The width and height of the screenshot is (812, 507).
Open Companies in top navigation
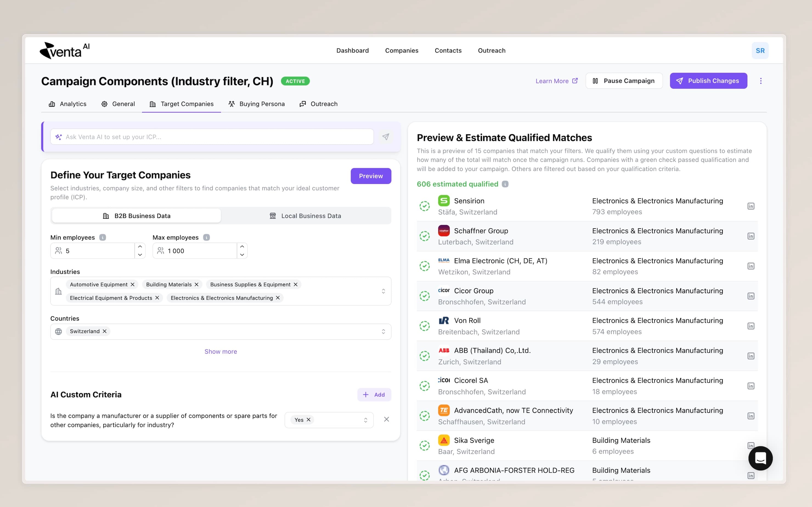click(x=401, y=51)
